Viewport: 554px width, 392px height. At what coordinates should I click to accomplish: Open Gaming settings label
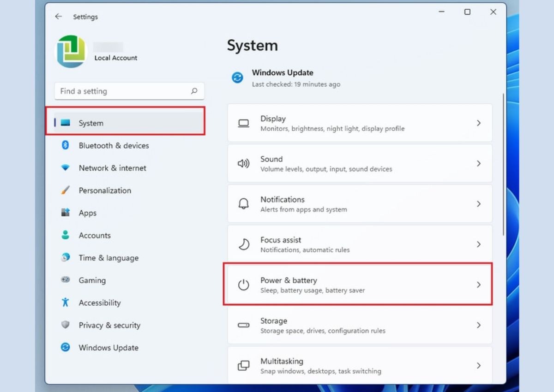point(92,280)
